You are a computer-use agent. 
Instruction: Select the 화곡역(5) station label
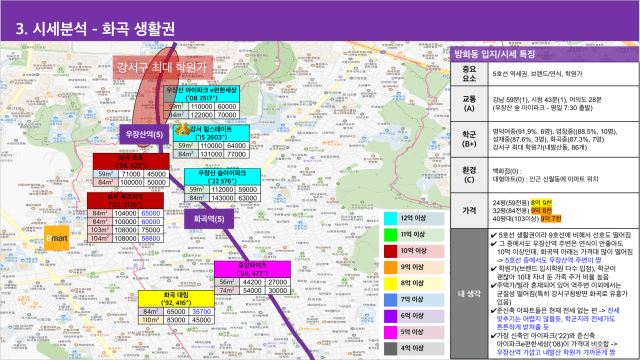(209, 219)
